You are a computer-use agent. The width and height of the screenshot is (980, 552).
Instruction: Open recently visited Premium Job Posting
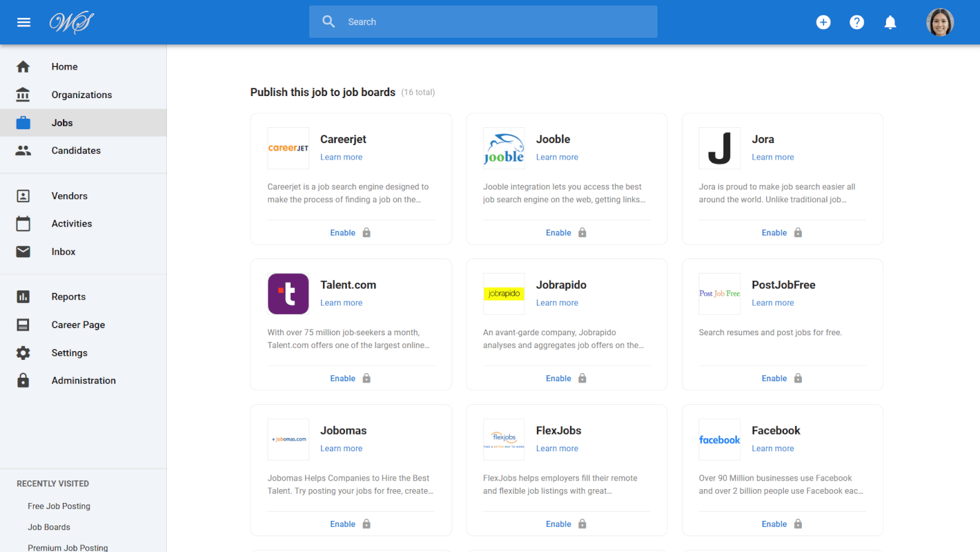[x=68, y=547]
